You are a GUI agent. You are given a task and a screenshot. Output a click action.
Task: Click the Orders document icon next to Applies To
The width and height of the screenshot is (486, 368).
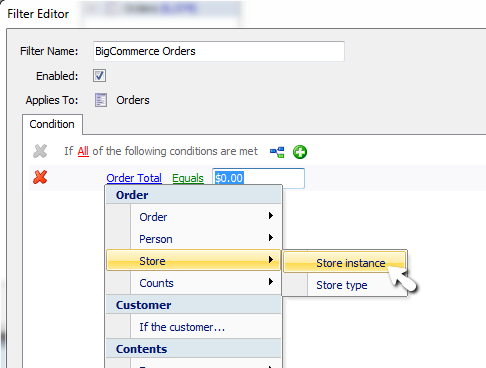pyautogui.click(x=101, y=100)
